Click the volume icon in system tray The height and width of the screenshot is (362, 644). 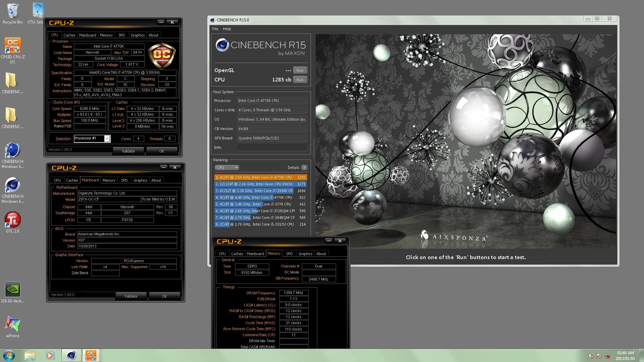click(x=591, y=356)
